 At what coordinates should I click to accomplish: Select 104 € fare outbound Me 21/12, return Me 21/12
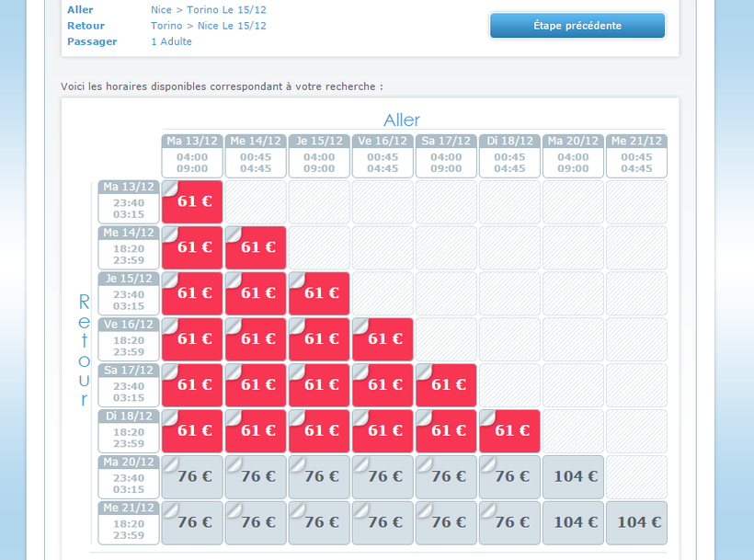coord(637,522)
